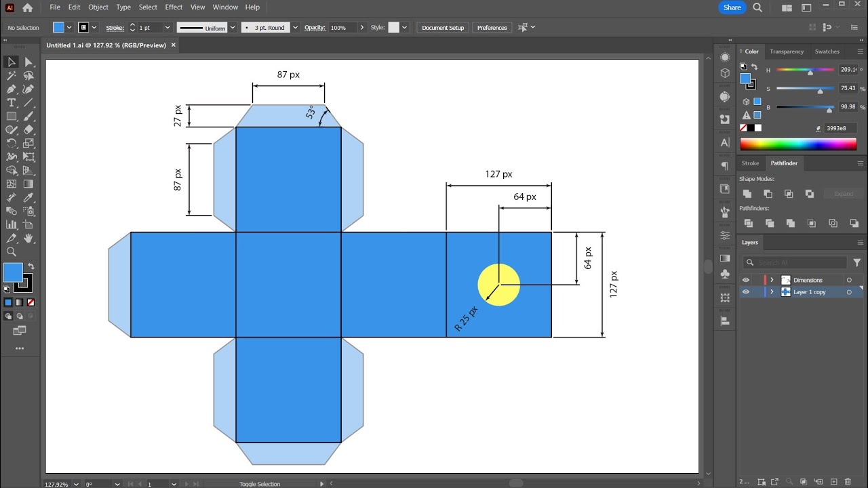
Task: Switch to the Stroke tab
Action: coord(751,163)
